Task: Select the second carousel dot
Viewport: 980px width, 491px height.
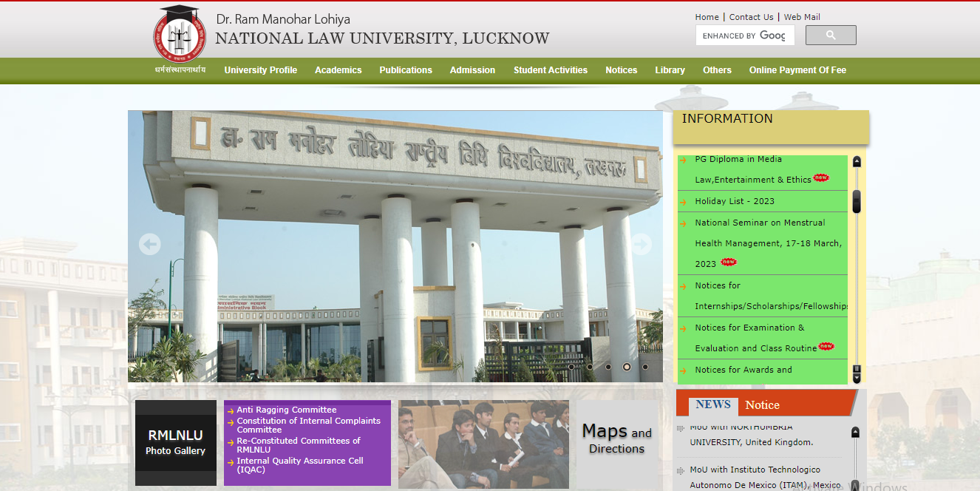Action: (x=590, y=367)
